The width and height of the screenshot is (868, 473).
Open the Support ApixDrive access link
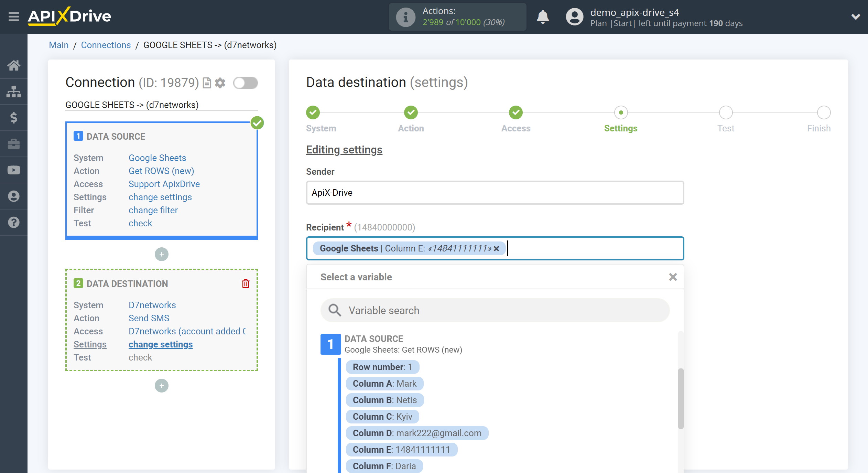pos(164,184)
